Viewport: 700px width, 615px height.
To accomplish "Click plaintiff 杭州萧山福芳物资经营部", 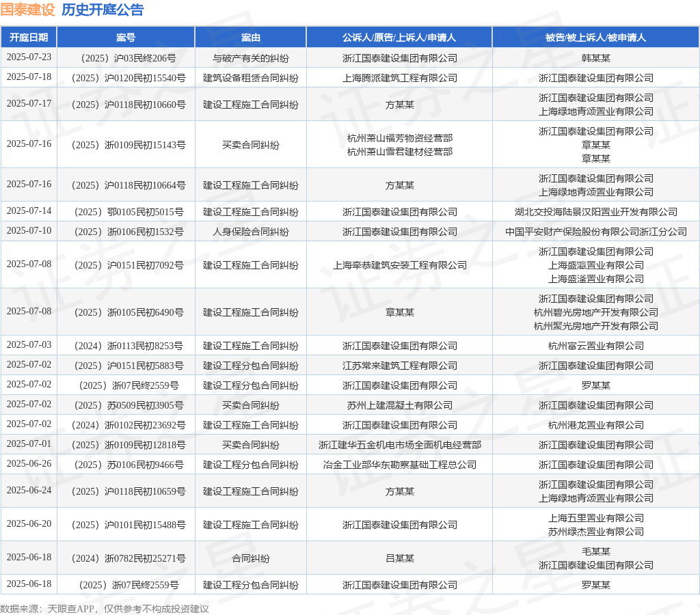I will pos(399,138).
